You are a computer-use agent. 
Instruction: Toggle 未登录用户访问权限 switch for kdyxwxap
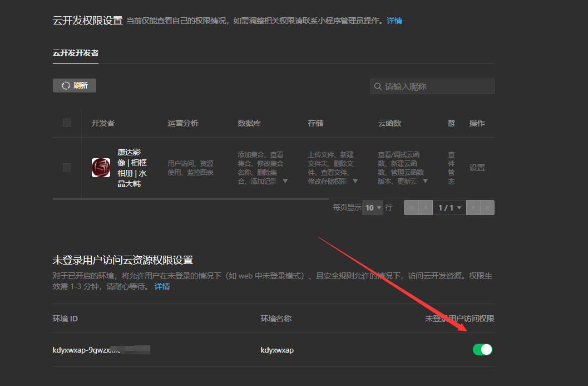(482, 350)
